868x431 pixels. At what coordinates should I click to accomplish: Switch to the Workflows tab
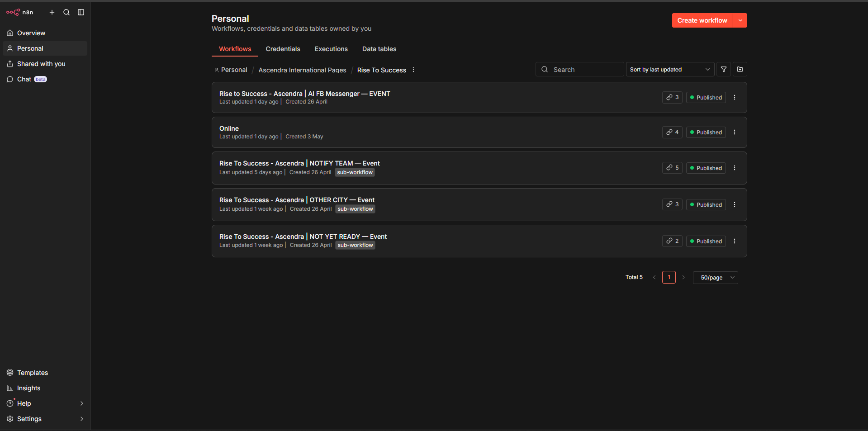pos(235,49)
